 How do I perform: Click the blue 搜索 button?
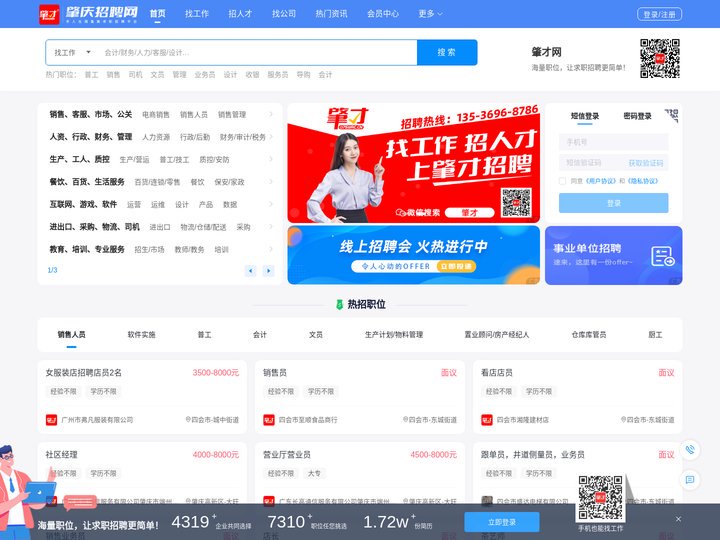[446, 52]
